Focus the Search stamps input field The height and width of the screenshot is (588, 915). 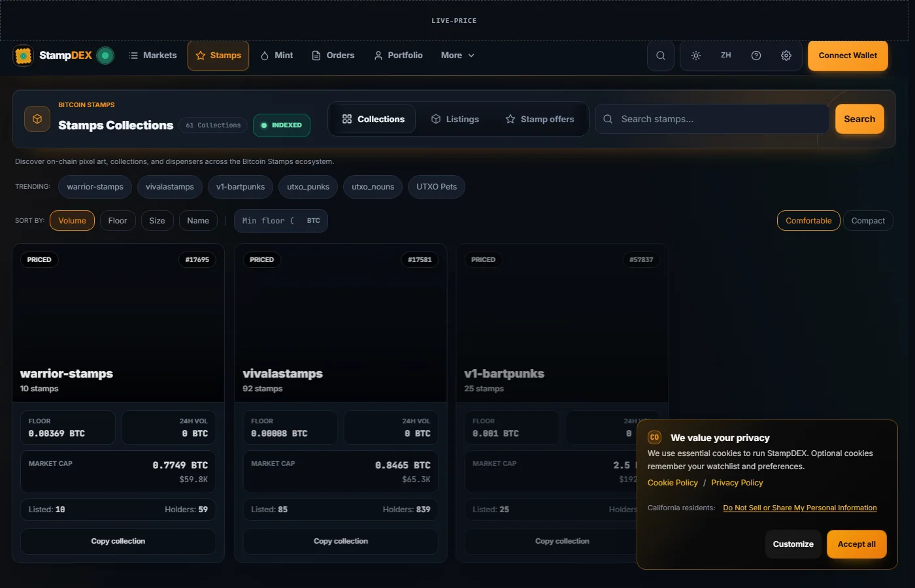coord(712,119)
